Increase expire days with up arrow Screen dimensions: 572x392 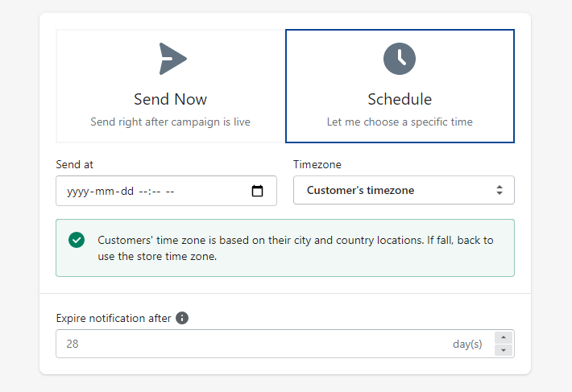pyautogui.click(x=504, y=338)
